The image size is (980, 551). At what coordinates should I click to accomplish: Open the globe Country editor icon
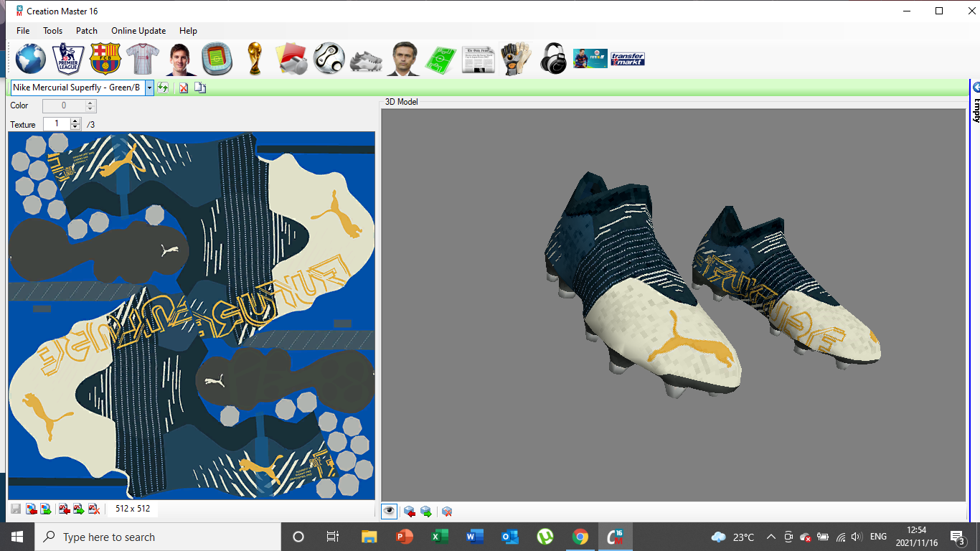click(30, 59)
